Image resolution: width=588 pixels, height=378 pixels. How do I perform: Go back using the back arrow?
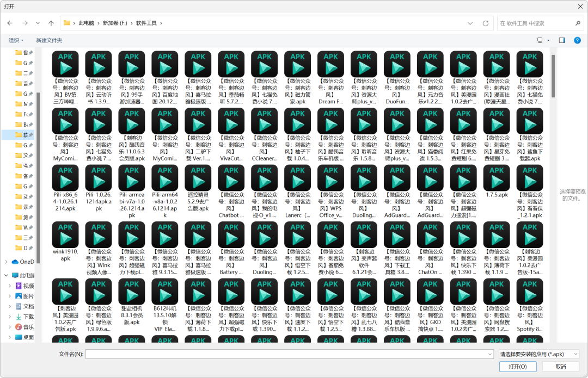(10, 23)
